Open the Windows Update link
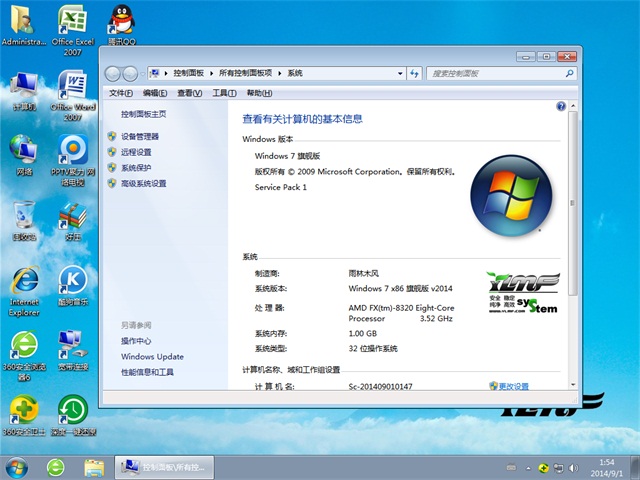 [152, 356]
